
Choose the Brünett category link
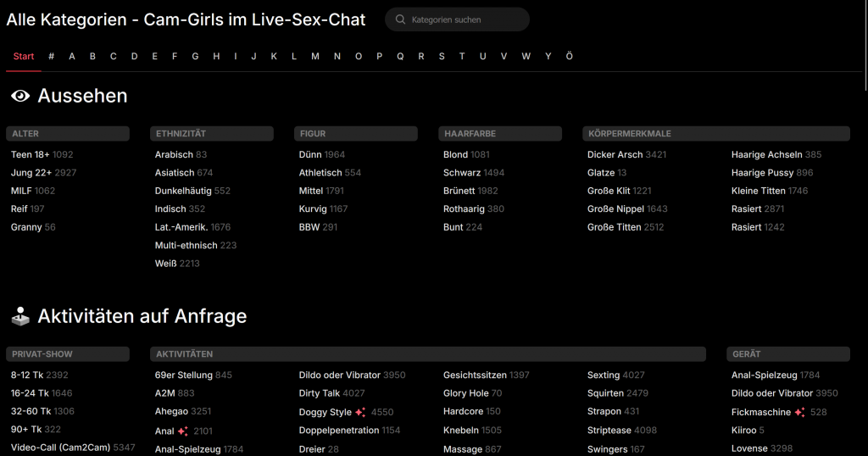(x=459, y=192)
